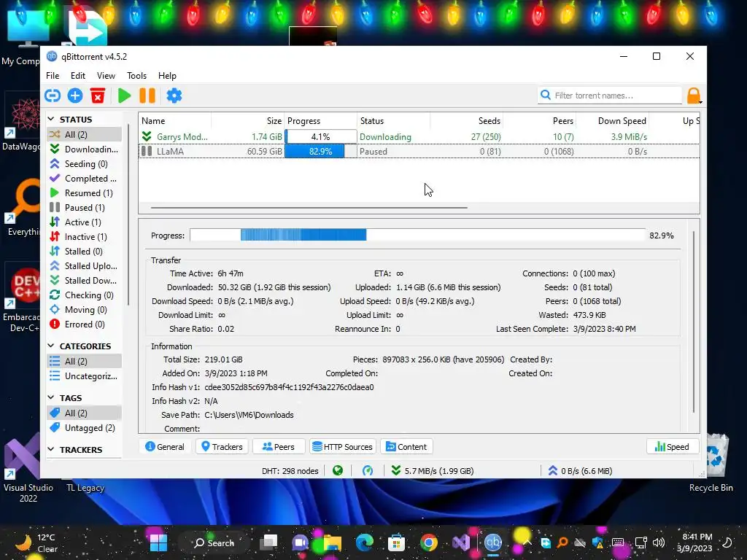This screenshot has height=560, width=747.
Task: Sort by the Name column header
Action: (175, 121)
